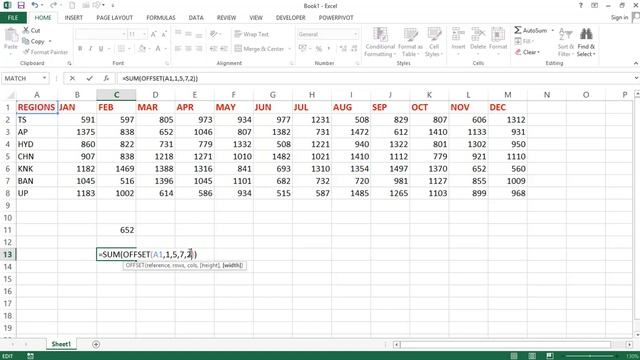The width and height of the screenshot is (640, 360).
Task: Switch to the POWERPIVOT tab
Action: pos(336,18)
